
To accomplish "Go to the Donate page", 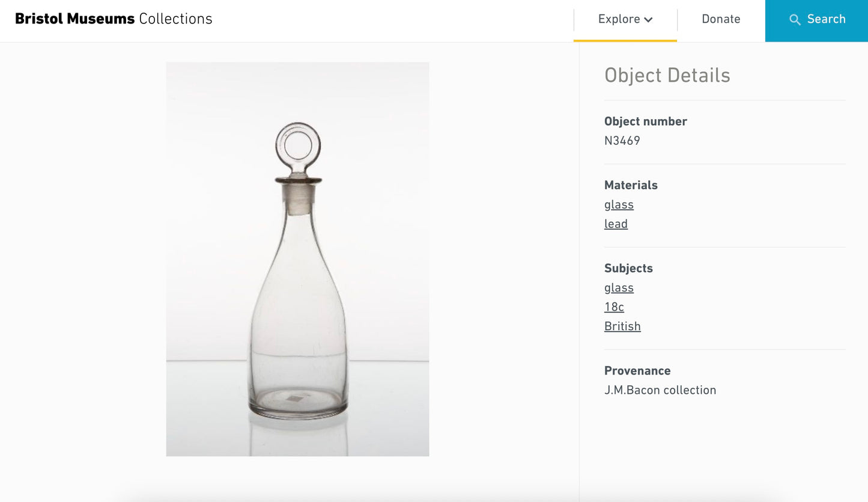I will [721, 19].
